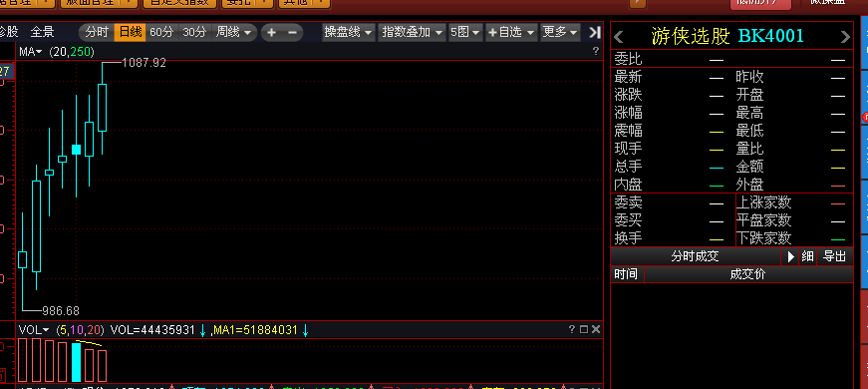Open the 更多 menu
This screenshot has height=389, width=868.
tap(560, 32)
